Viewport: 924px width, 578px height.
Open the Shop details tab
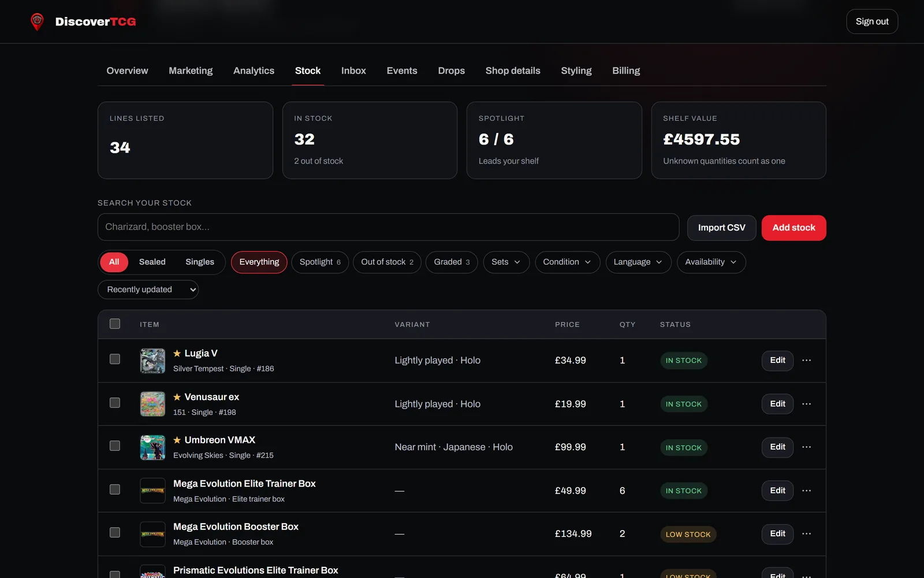click(x=513, y=71)
